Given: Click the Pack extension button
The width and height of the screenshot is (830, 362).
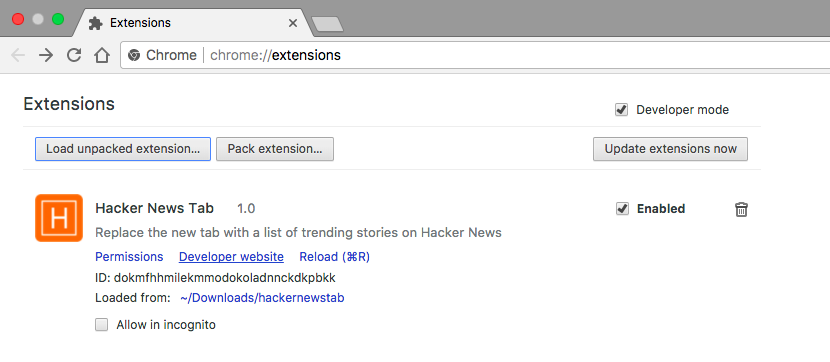Looking at the screenshot, I should 275,149.
